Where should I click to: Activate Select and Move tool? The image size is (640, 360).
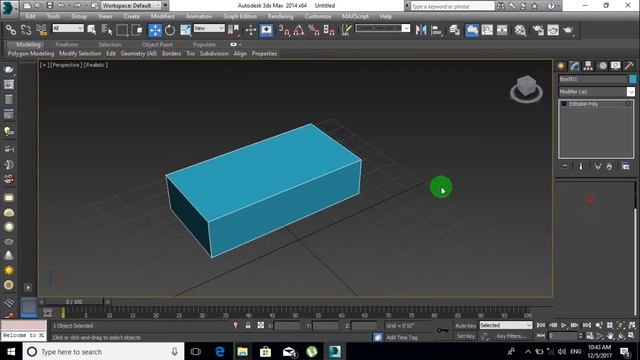pyautogui.click(x=155, y=30)
